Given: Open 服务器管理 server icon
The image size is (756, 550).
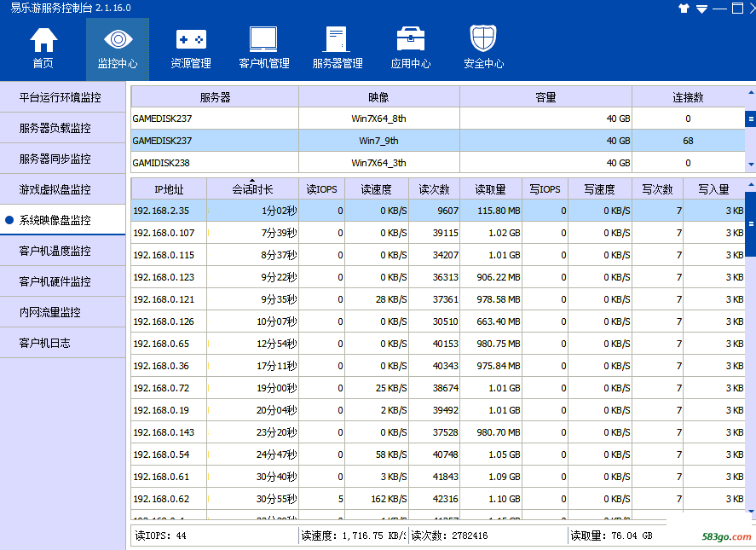Looking at the screenshot, I should click(x=337, y=39).
